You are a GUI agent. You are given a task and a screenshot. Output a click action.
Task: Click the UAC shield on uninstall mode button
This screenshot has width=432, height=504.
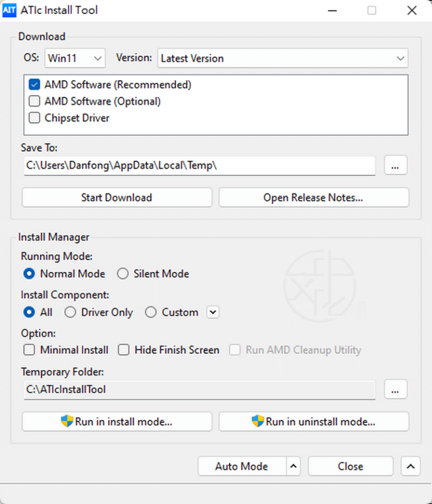pyautogui.click(x=258, y=421)
